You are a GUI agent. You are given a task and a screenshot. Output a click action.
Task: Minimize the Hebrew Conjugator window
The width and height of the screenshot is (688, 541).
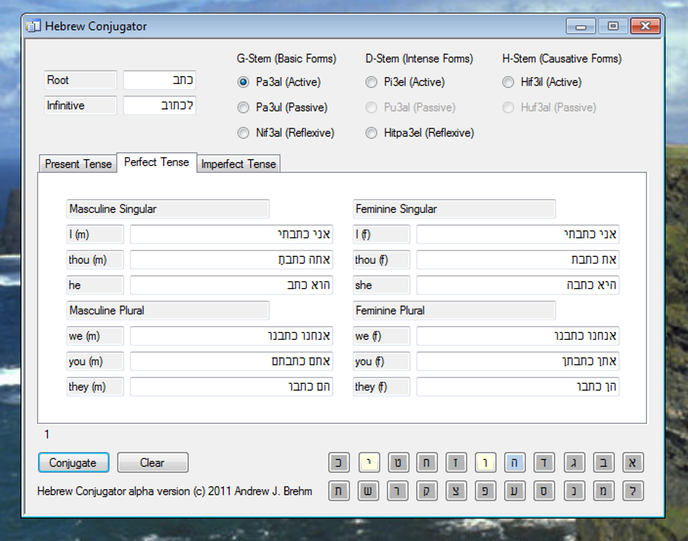(580, 26)
